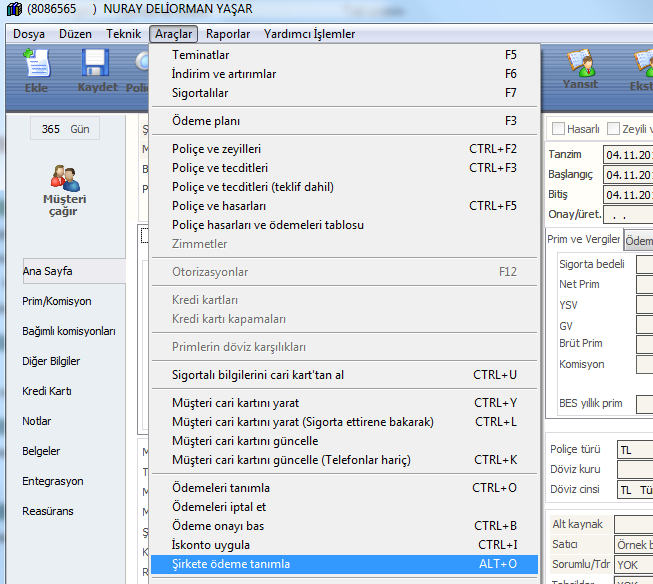Click the Tanzim date field
Screen dimensions: 653x584
pyautogui.click(x=627, y=155)
